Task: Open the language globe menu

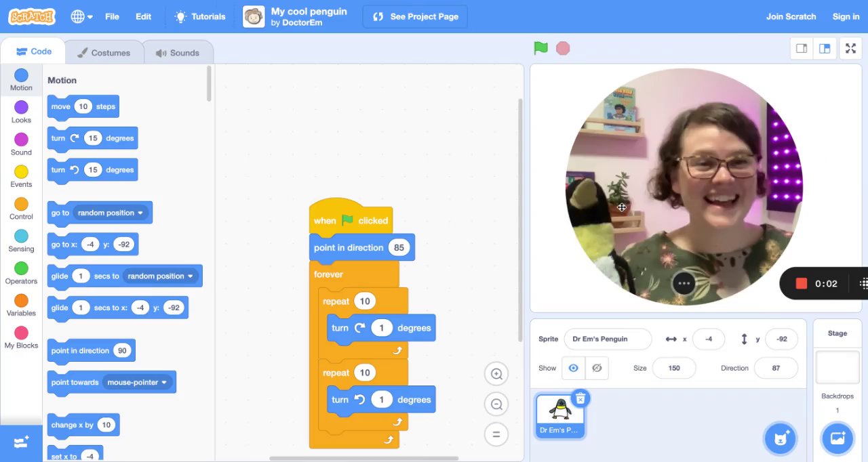Action: click(x=81, y=16)
